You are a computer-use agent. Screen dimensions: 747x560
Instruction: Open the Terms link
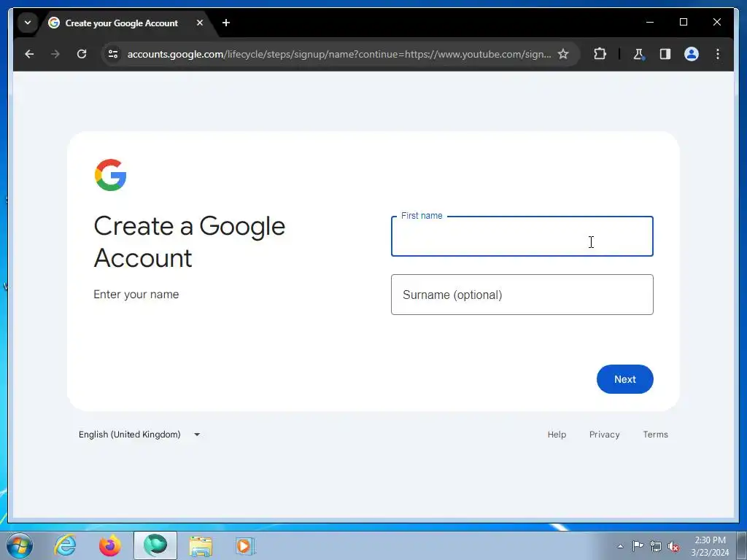click(x=655, y=435)
